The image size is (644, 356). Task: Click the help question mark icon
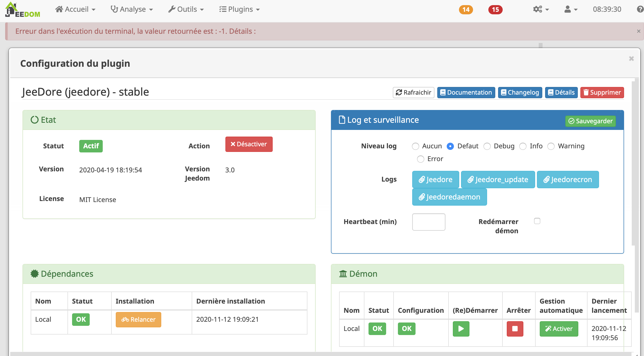[x=640, y=9]
